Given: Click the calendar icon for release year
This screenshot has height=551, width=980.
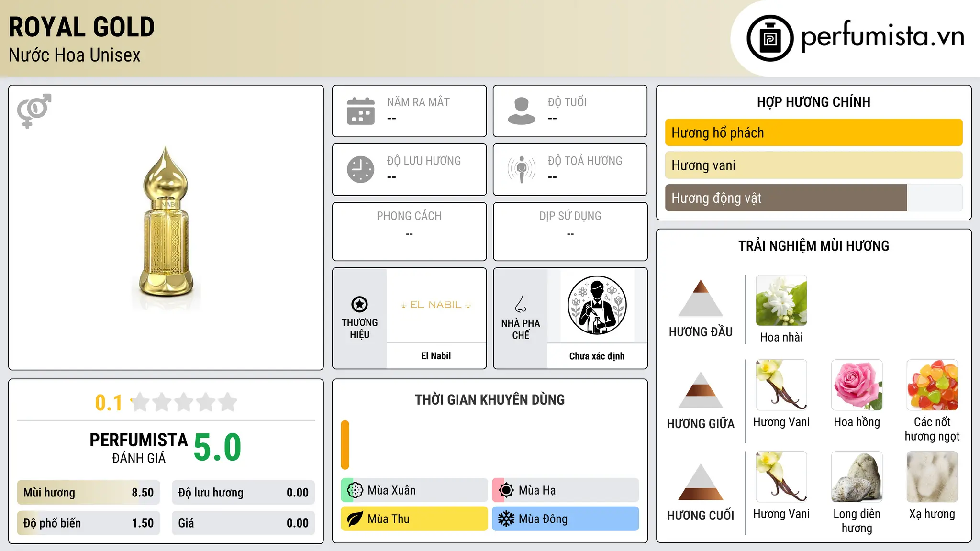Looking at the screenshot, I should [x=361, y=111].
